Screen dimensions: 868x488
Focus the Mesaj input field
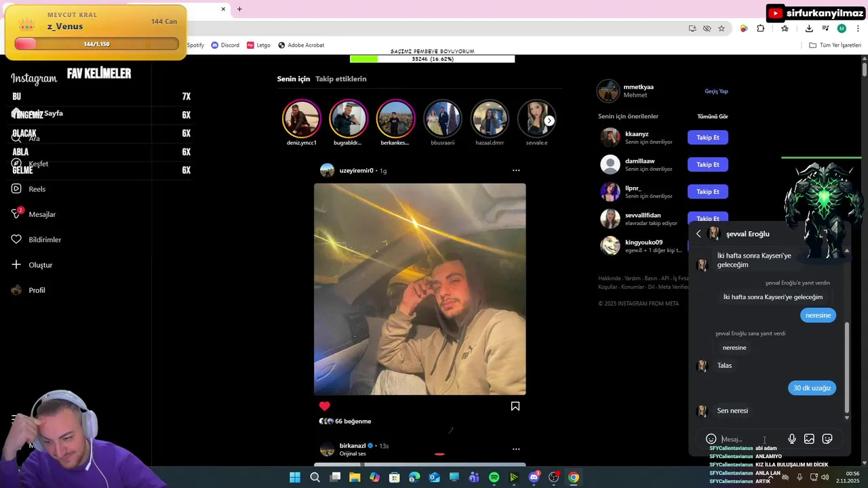coord(751,439)
